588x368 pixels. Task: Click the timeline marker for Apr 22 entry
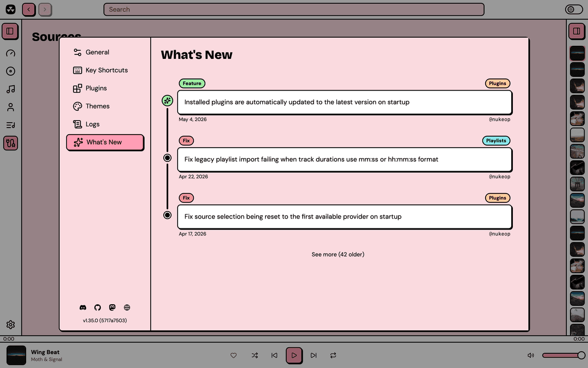pos(167,158)
